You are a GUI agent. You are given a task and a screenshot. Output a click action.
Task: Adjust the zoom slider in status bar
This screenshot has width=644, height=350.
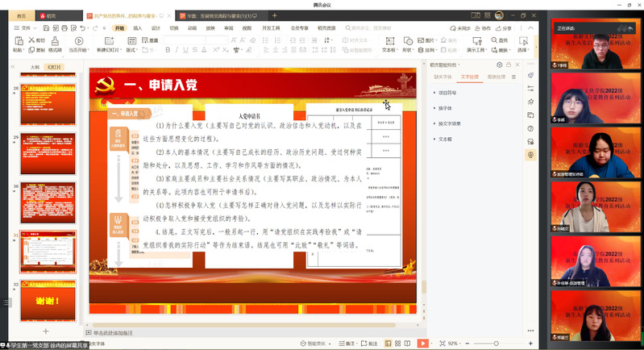click(x=497, y=344)
